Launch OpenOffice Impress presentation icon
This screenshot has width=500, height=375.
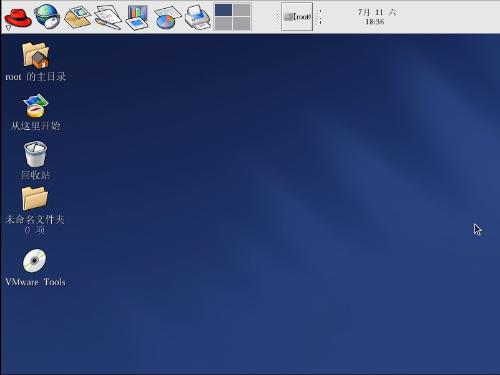[x=137, y=17]
